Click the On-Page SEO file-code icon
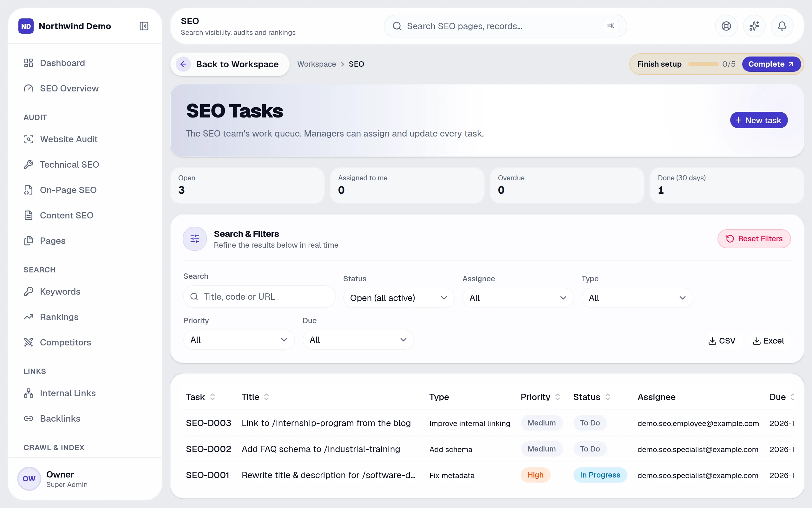812x508 pixels. pyautogui.click(x=29, y=190)
